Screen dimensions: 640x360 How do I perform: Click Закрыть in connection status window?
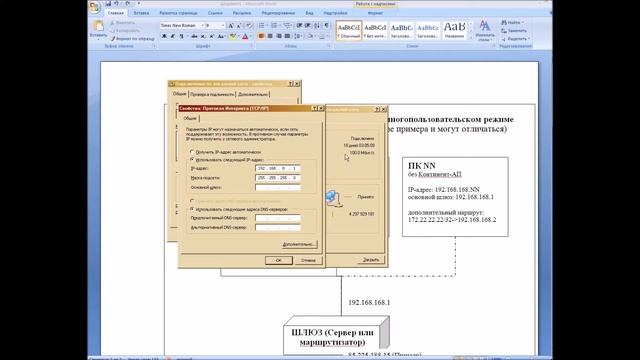pos(371,260)
